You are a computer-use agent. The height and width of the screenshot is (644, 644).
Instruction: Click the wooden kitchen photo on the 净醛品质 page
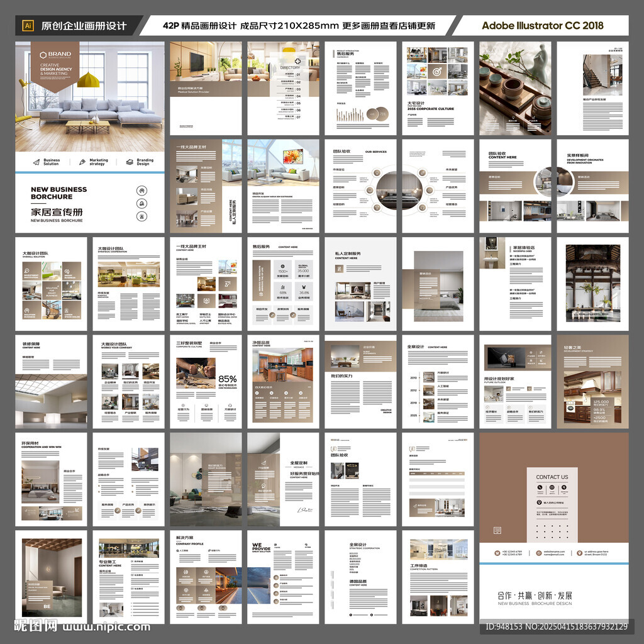tap(282, 365)
